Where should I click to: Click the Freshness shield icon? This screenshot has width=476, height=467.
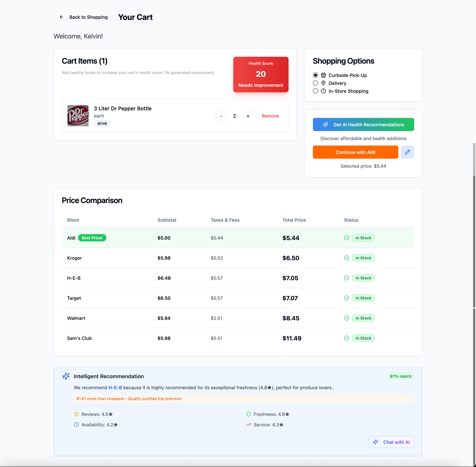(248, 414)
